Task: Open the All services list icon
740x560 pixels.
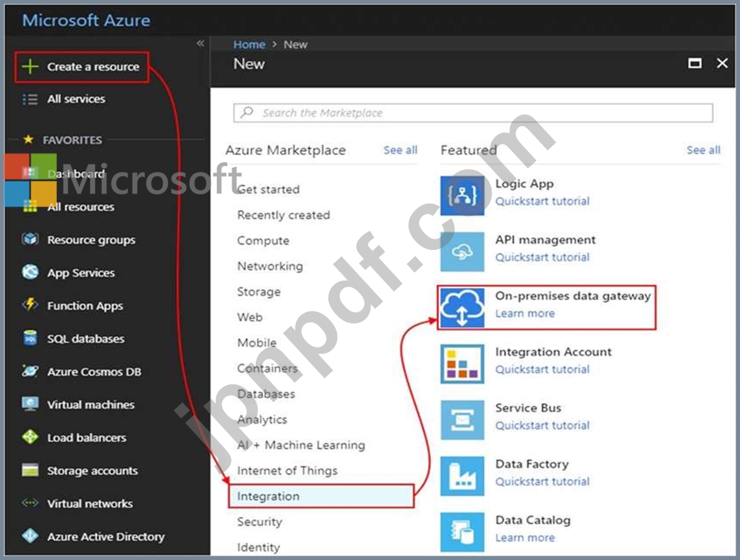Action: click(x=30, y=99)
